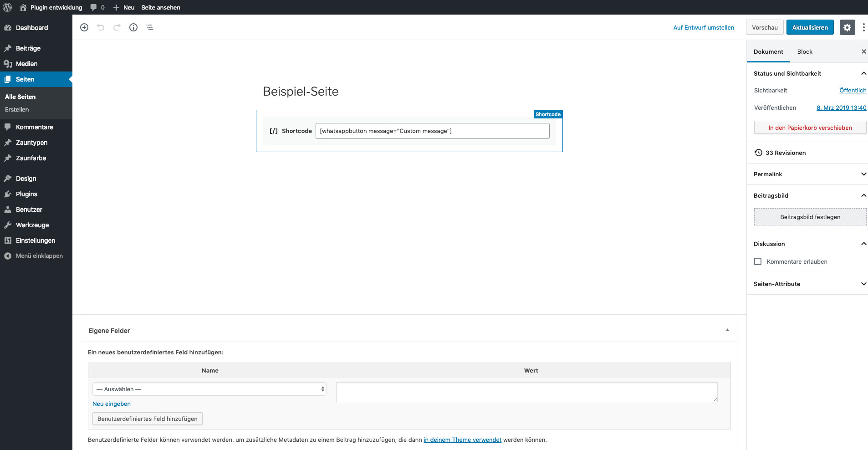This screenshot has height=450, width=868.
Task: Click the Neu eingeben link
Action: 112,404
